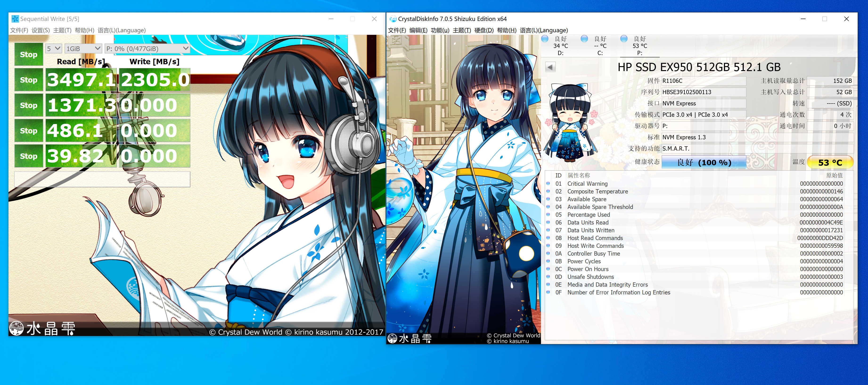Open 功能(u) menu in CrystalDiskInfo
The image size is (868, 385).
[x=440, y=30]
